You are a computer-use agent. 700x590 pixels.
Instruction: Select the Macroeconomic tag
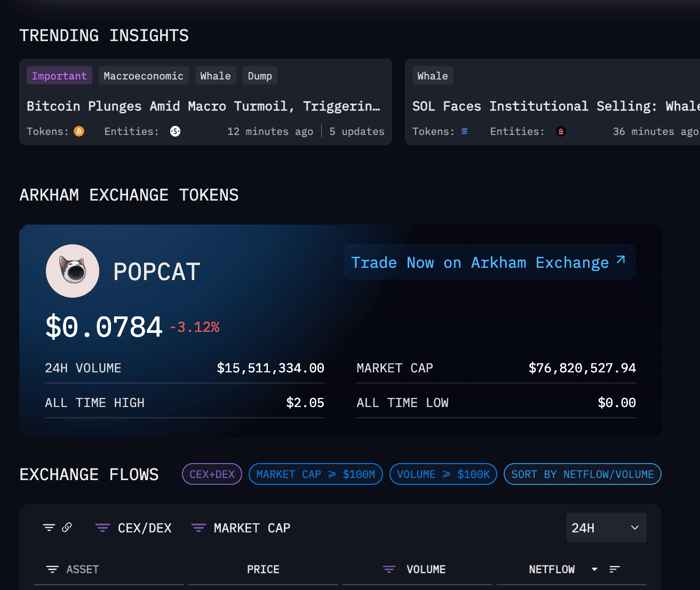pyautogui.click(x=144, y=76)
